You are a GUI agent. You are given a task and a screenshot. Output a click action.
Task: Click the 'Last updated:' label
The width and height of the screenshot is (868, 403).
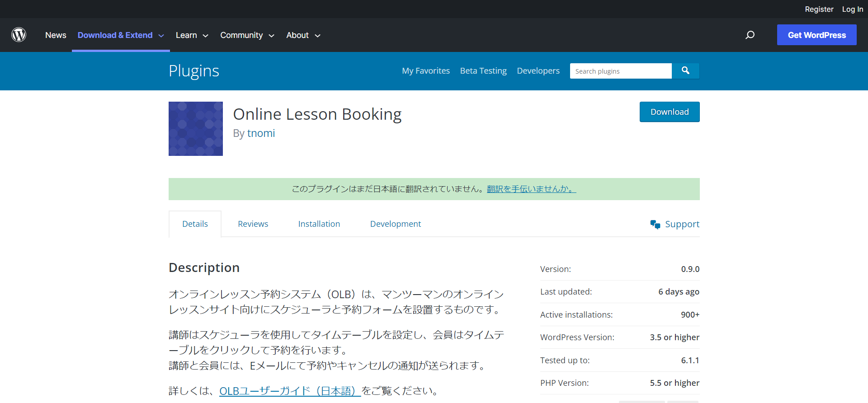(x=566, y=291)
